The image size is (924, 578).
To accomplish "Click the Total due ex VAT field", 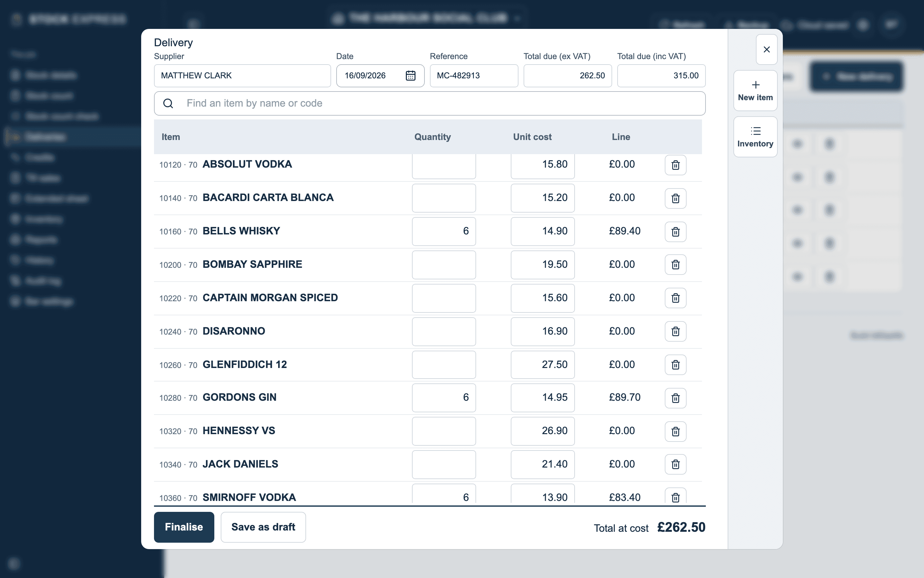I will click(x=567, y=76).
